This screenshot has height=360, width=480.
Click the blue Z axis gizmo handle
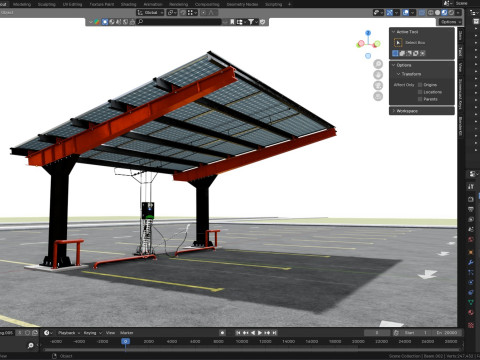click(368, 33)
